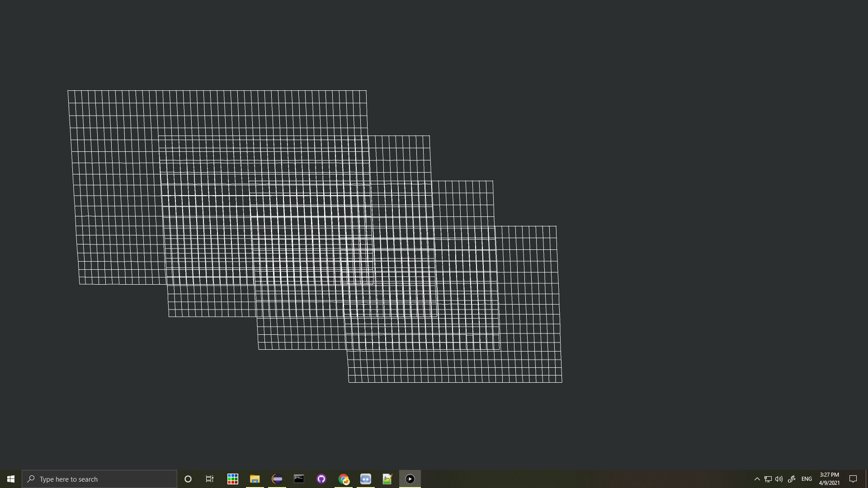Launch GitHub Desktop from the taskbar

[321, 479]
